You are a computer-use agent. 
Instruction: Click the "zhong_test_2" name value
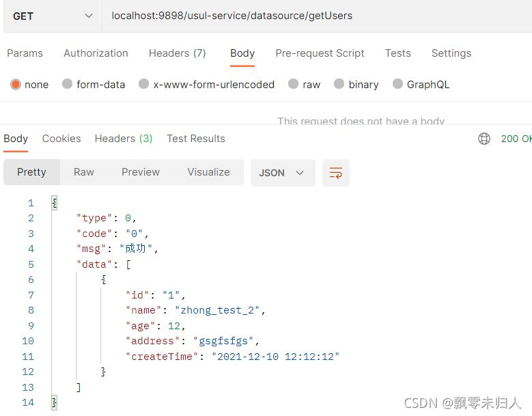[x=216, y=310]
